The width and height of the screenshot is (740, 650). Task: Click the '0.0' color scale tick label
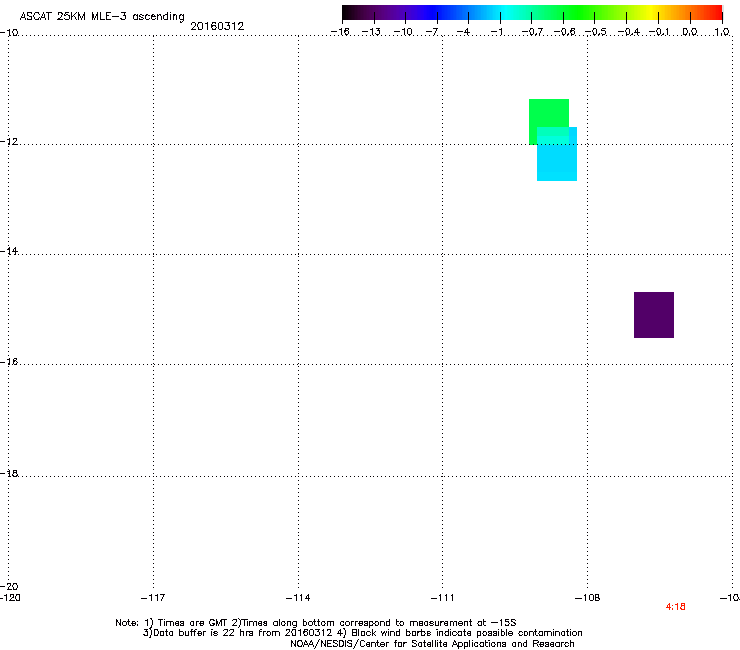coord(690,32)
